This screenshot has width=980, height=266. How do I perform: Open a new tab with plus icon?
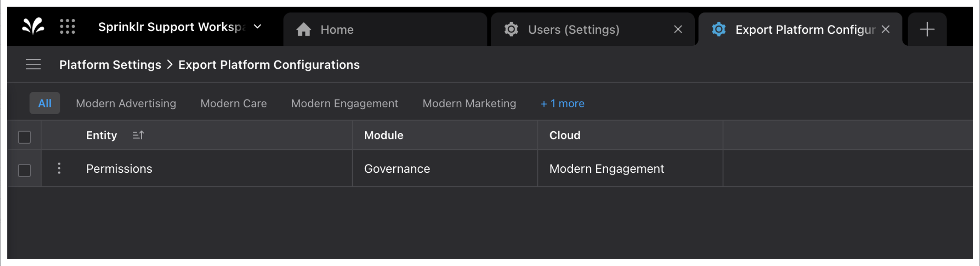click(x=927, y=30)
